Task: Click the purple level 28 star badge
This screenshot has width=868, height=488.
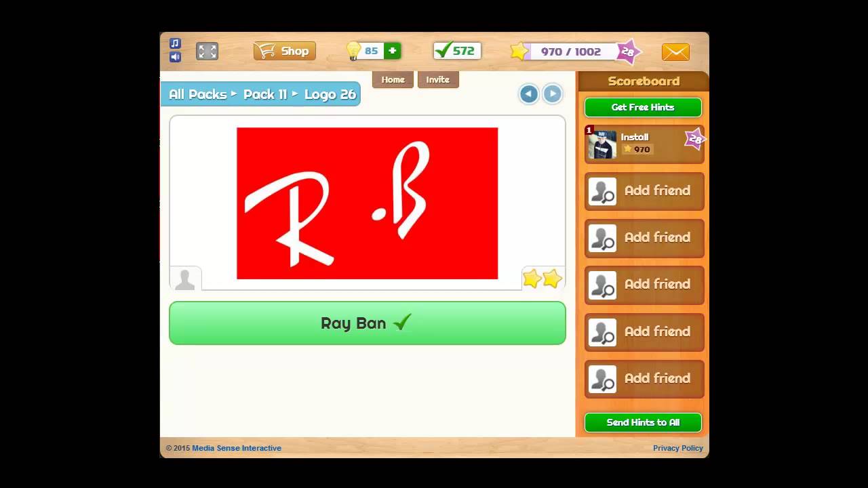Action: click(x=628, y=52)
